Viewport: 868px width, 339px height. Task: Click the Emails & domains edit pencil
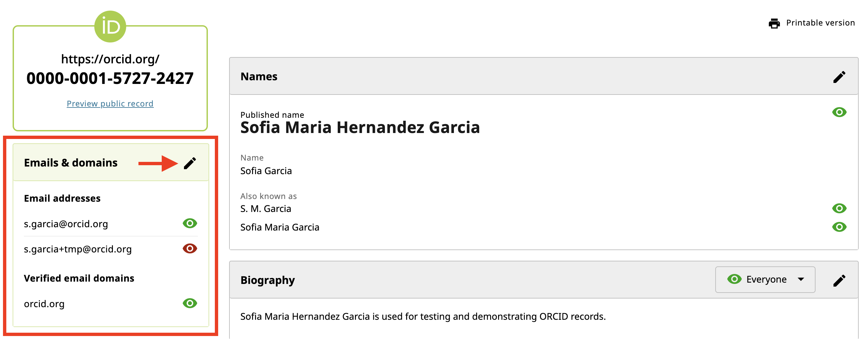pos(190,163)
